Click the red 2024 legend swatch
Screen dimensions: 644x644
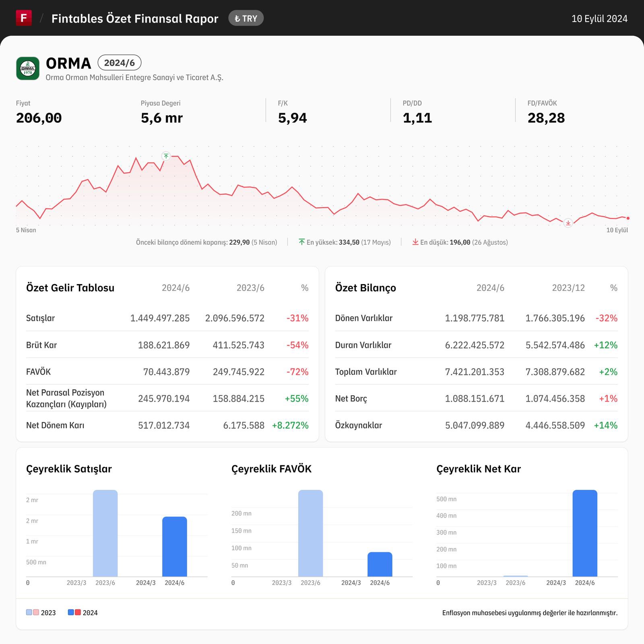coord(78,612)
